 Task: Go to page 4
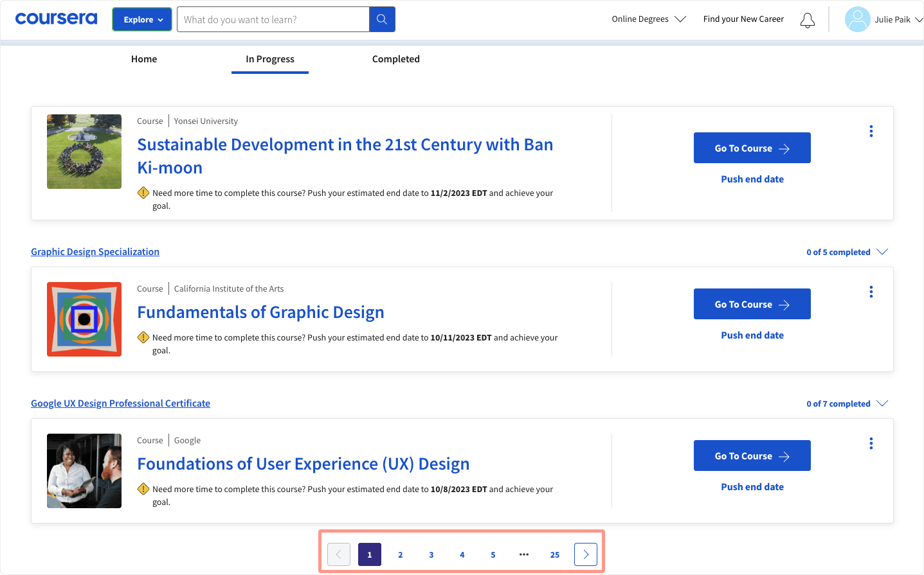tap(462, 554)
